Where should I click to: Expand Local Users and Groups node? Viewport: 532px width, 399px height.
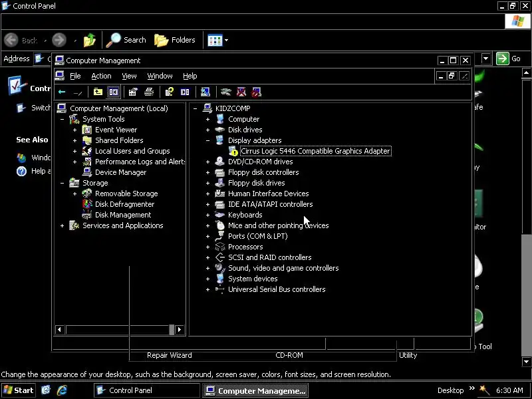[74, 152]
